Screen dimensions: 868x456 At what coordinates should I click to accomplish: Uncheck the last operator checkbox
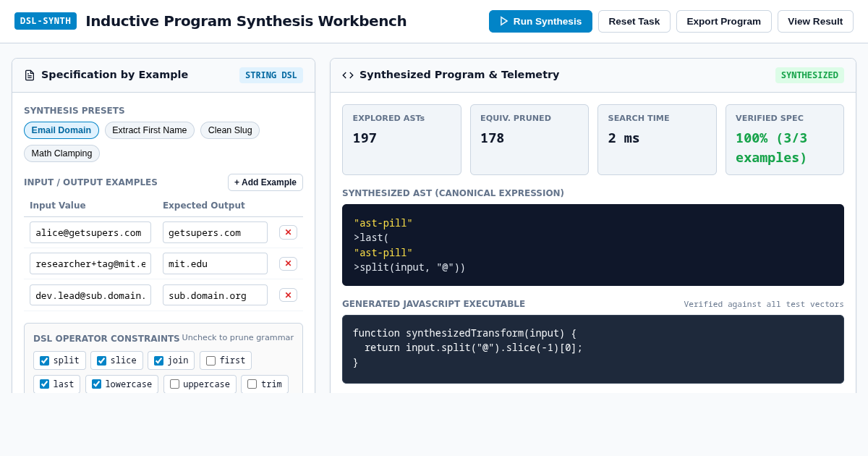[45, 384]
